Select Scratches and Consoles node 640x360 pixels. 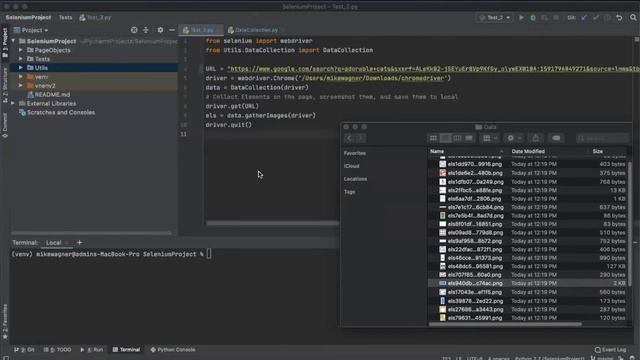coord(61,112)
